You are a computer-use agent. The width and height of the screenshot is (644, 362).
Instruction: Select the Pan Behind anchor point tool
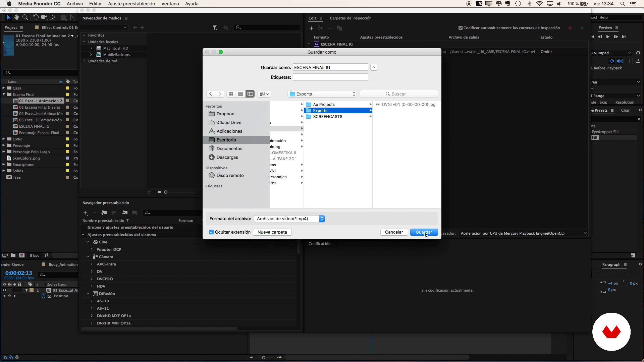[53, 17]
